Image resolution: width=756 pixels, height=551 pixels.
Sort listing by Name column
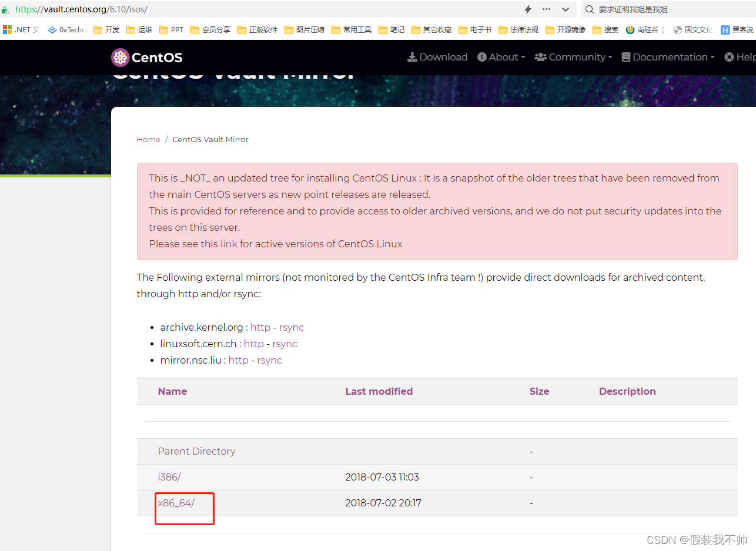pyautogui.click(x=172, y=391)
